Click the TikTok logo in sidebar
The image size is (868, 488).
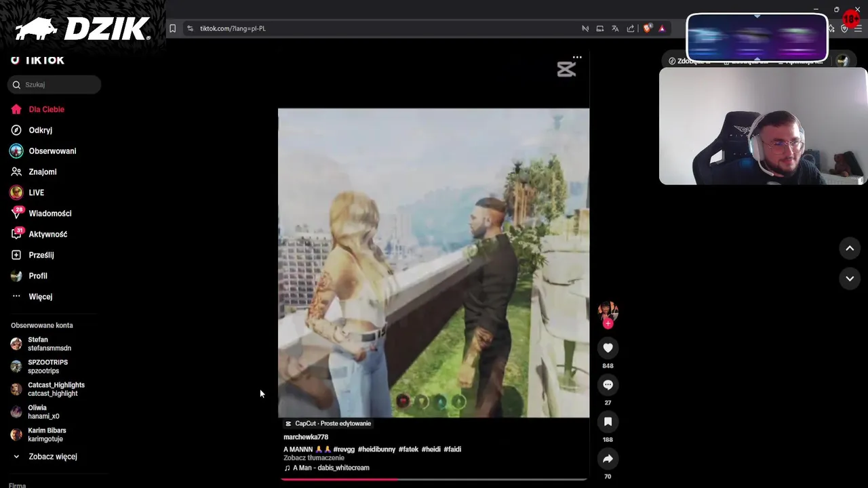pos(37,60)
